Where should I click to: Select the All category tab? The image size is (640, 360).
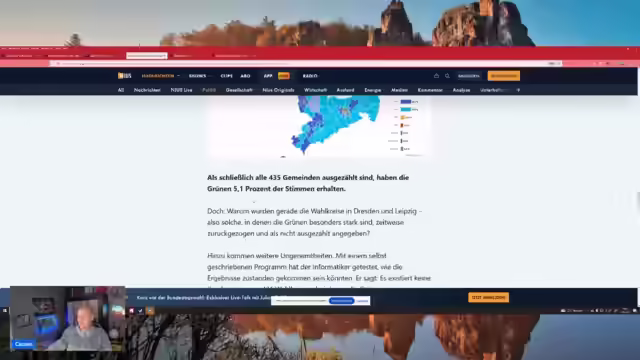click(x=121, y=90)
